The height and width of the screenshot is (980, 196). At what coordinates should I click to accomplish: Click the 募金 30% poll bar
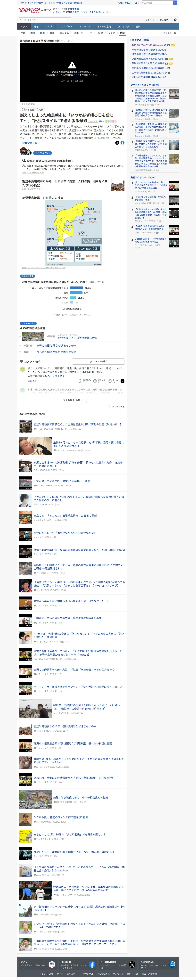76,293
